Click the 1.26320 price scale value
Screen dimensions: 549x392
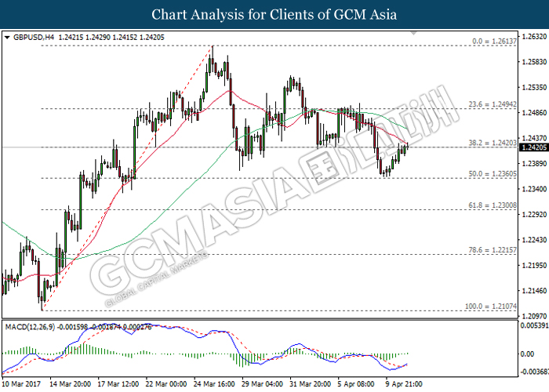pyautogui.click(x=534, y=36)
